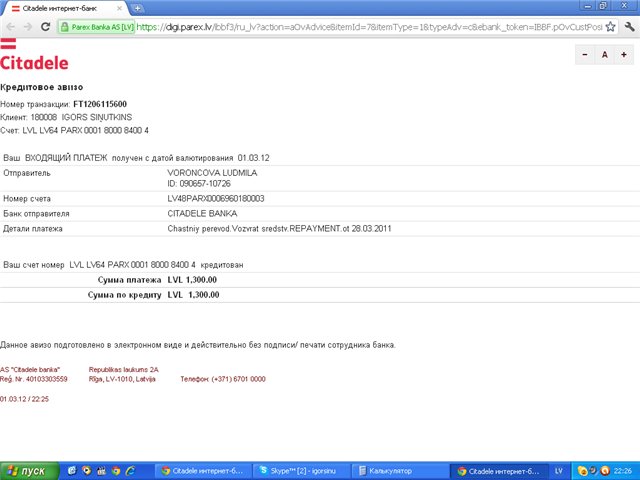
Task: Select the ID: 090657-10726 text
Action: (x=199, y=184)
